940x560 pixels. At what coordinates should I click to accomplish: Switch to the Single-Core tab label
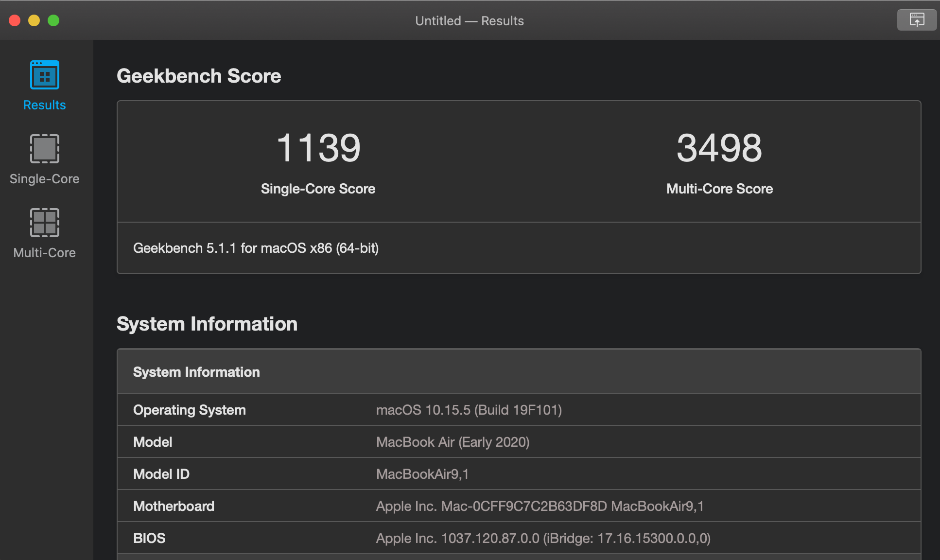[45, 179]
